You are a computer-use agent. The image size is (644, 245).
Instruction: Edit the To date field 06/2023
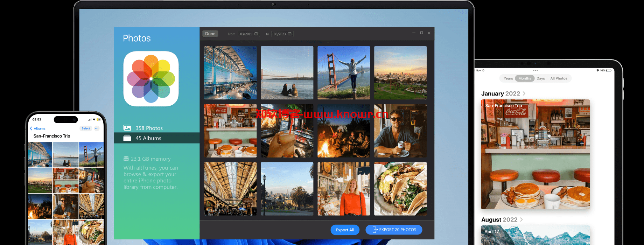[282, 34]
